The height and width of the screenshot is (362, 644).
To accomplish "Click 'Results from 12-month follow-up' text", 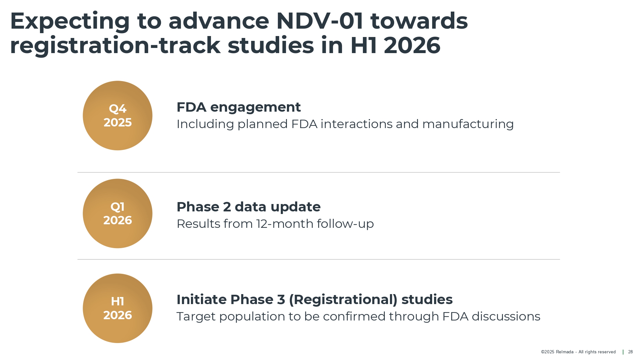I will point(275,224).
